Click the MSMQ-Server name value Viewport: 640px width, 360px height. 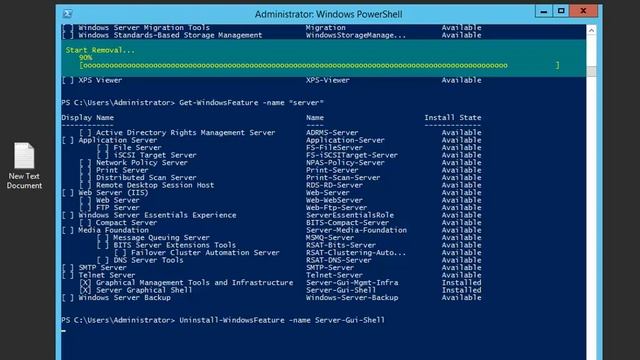[x=330, y=238]
